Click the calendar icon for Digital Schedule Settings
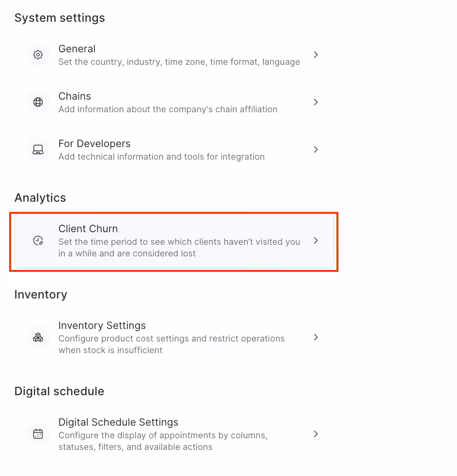457x476 pixels. (38, 434)
